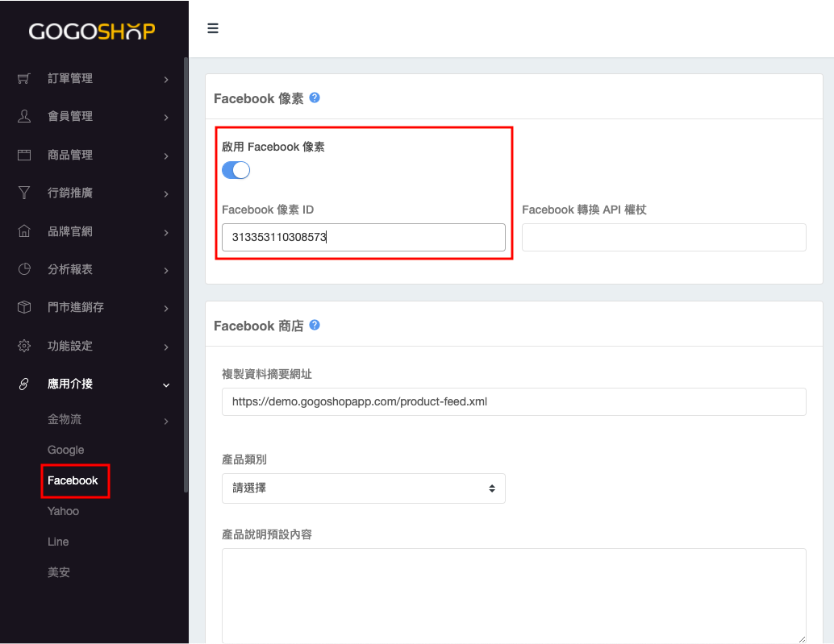This screenshot has height=644, width=834.
Task: Click the 'Facebook 像素' section heading
Action: (x=258, y=99)
